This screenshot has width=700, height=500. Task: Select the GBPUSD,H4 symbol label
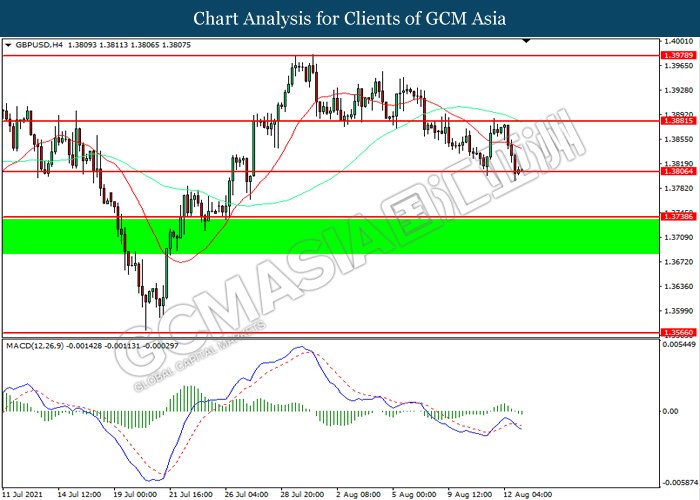coord(39,45)
